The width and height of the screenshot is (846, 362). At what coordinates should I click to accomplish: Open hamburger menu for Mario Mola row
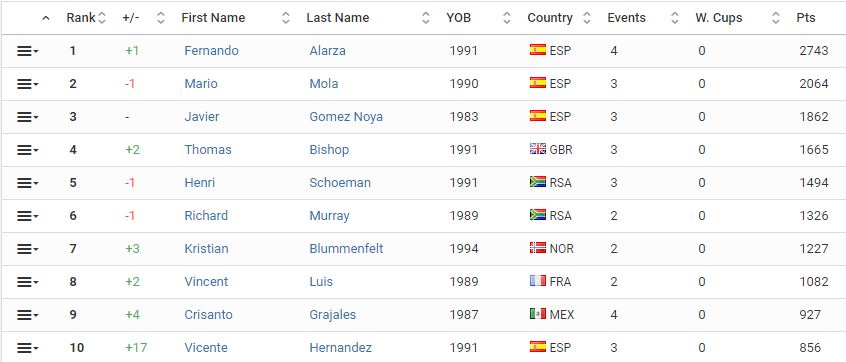coord(27,84)
